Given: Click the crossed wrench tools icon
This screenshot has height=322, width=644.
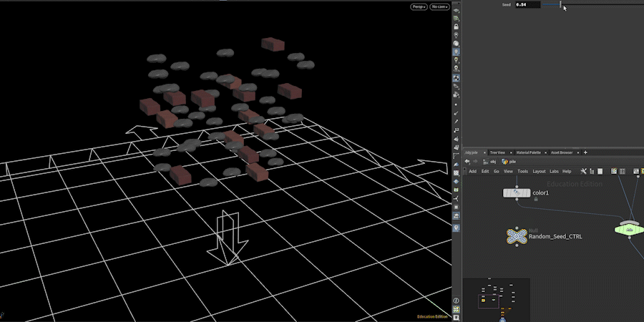Looking at the screenshot, I should 583,171.
